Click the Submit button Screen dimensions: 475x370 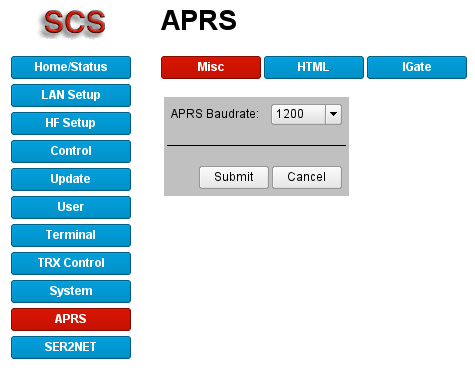[234, 177]
